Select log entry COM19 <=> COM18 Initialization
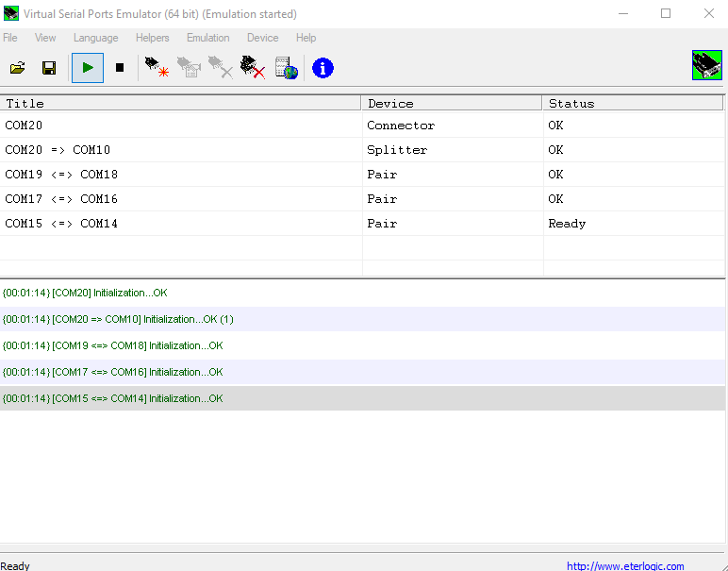Image resolution: width=728 pixels, height=571 pixels. pyautogui.click(x=362, y=345)
